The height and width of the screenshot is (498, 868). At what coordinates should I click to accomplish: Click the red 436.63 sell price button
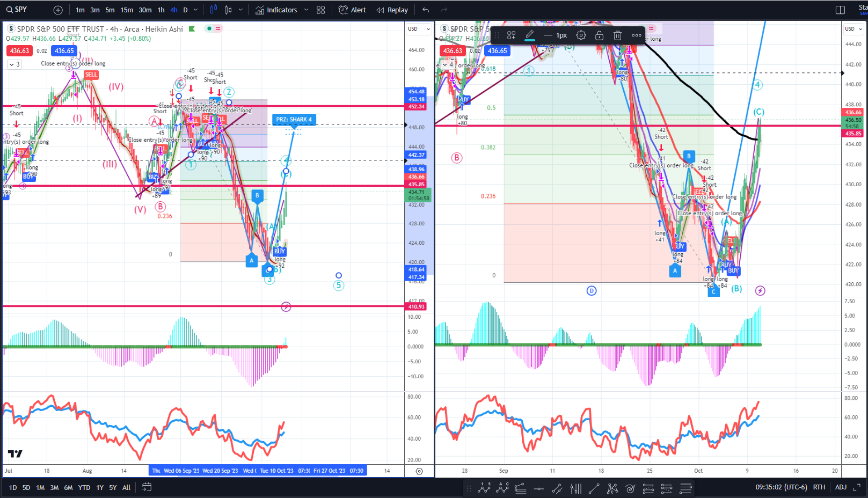19,51
